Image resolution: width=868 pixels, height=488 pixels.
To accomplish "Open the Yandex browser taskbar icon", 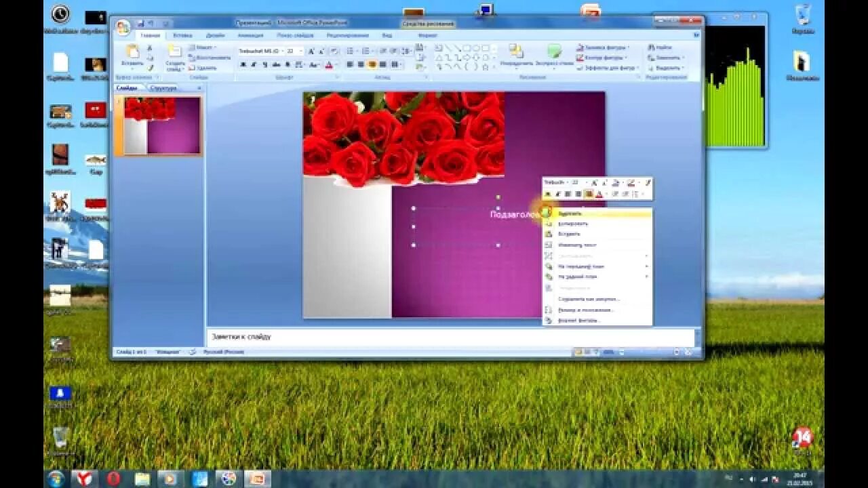I will 85,479.
